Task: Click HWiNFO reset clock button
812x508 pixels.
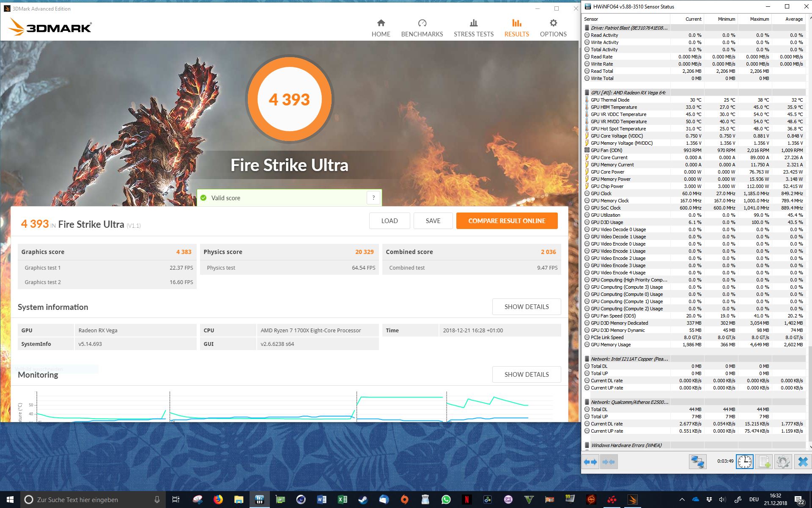Action: tap(744, 461)
